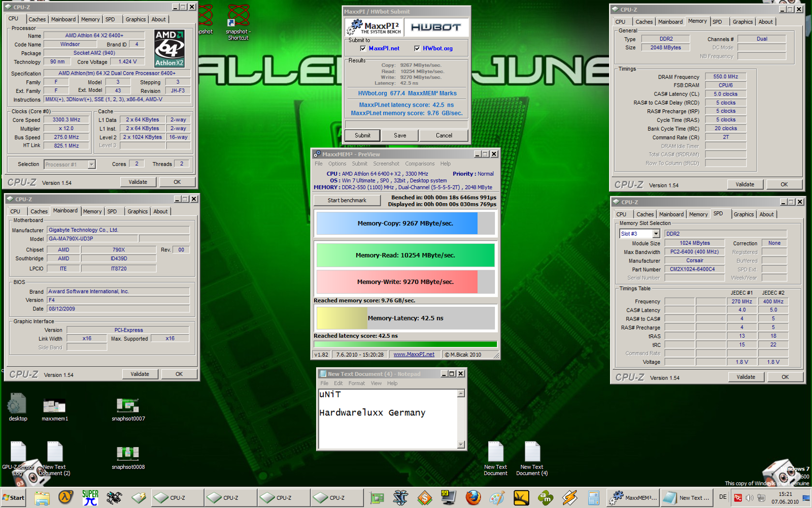This screenshot has width=812, height=508.
Task: Select the maxxmem1 desktop image
Action: pos(54,409)
